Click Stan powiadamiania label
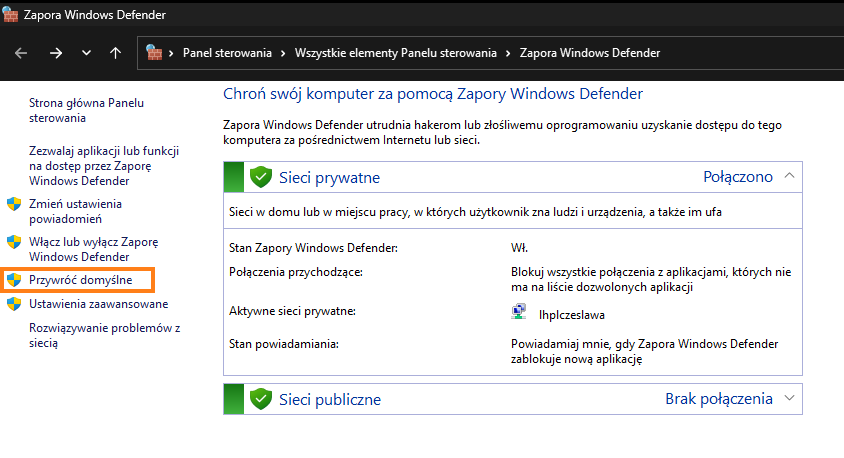 (284, 344)
